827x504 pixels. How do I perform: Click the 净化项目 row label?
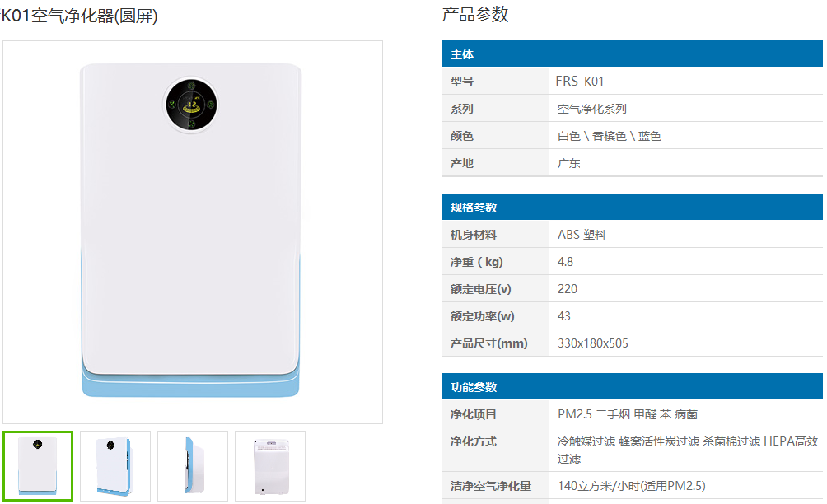474,414
